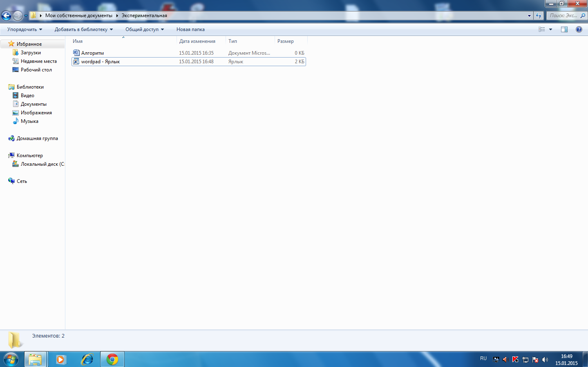Click the Word icon next to Алгоритм
This screenshot has width=588, height=367.
76,53
